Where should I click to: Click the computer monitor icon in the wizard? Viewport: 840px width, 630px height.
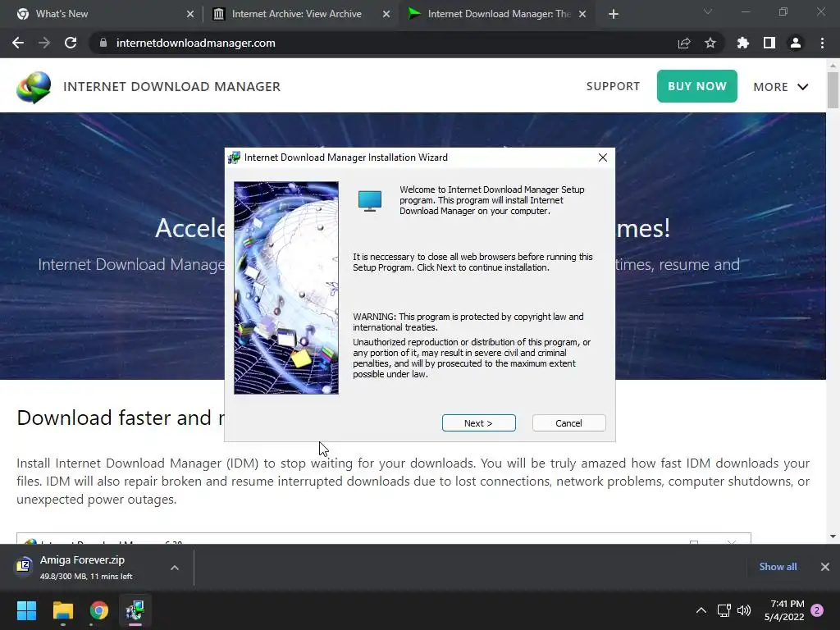click(x=370, y=201)
